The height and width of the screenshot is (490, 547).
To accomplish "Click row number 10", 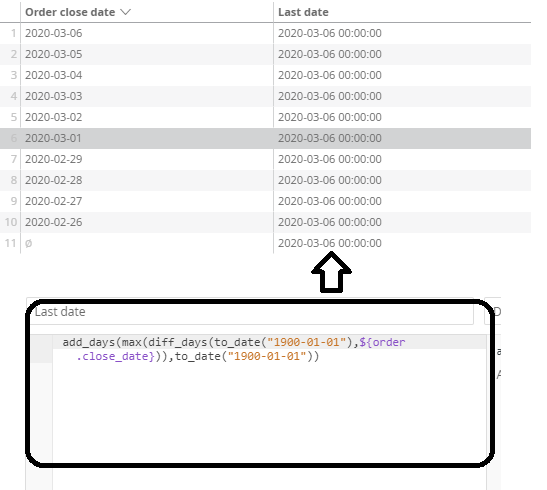I will [x=11, y=222].
